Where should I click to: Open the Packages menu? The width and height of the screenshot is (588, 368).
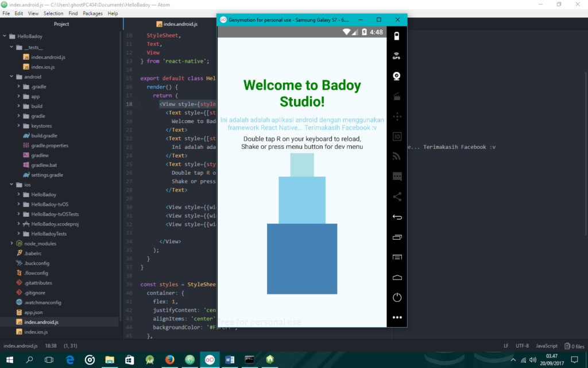click(92, 13)
